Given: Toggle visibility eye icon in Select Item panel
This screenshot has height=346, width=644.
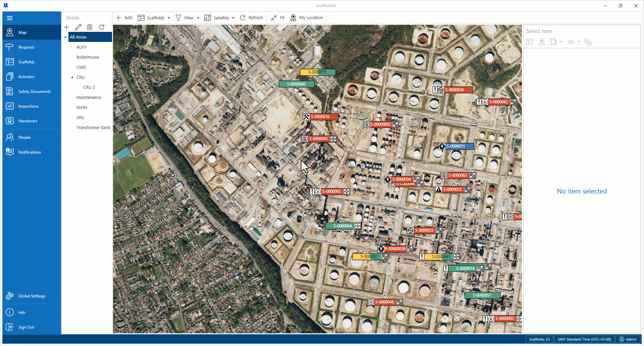Looking at the screenshot, I should click(571, 42).
